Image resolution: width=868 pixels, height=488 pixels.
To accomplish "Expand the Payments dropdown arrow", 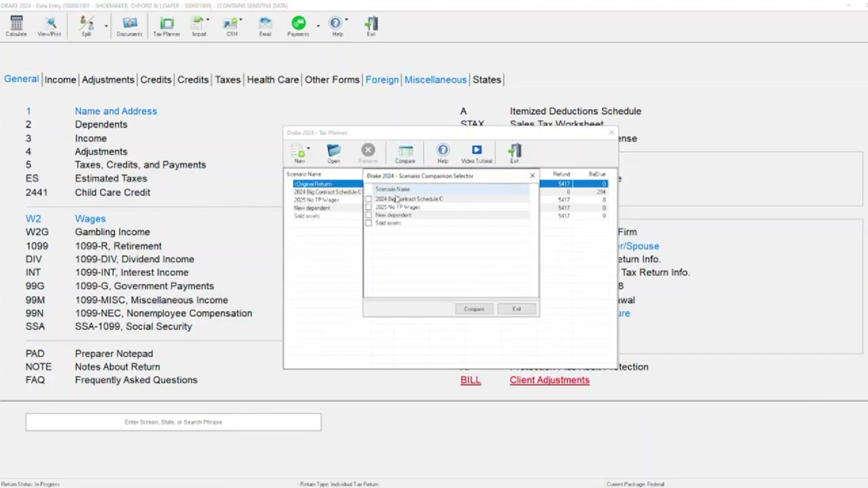I will [318, 26].
